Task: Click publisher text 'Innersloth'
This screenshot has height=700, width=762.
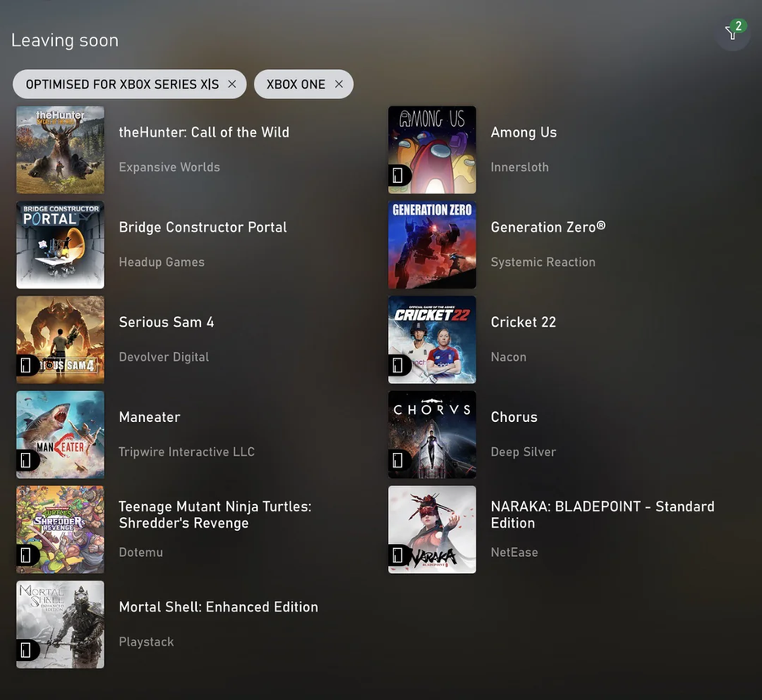Action: 520,167
